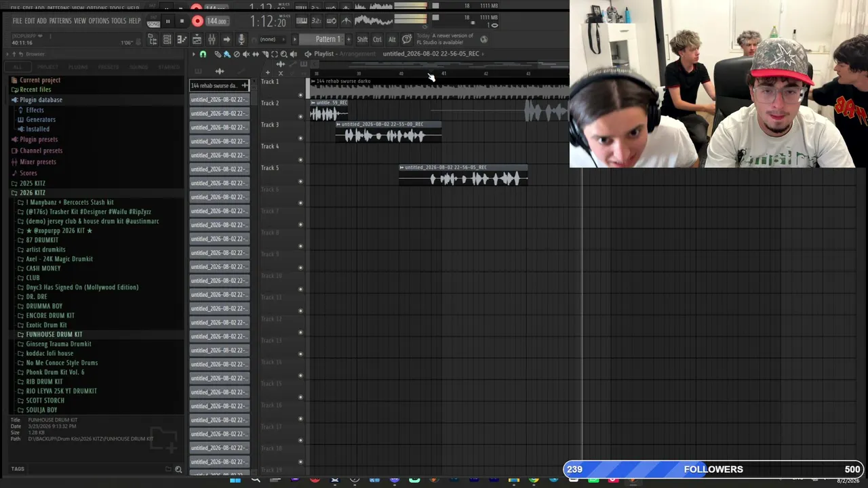This screenshot has width=868, height=488.
Task: Select the Delete tool in Playlist
Action: click(x=237, y=54)
